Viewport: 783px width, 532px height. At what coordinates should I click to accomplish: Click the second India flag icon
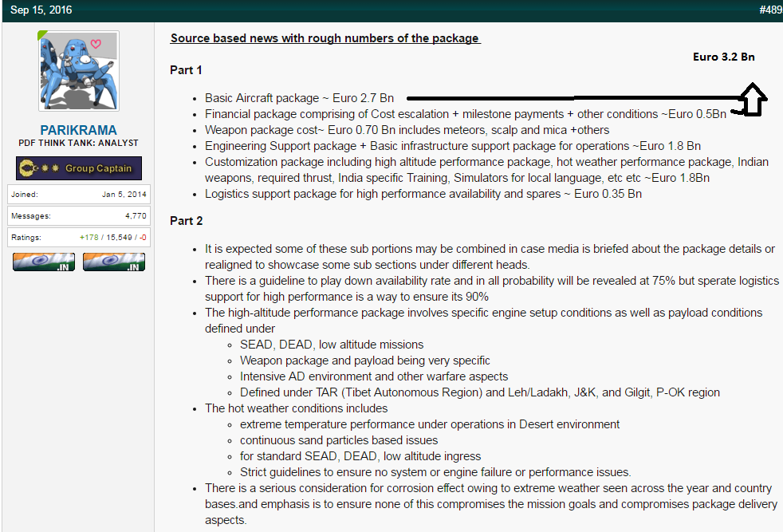[114, 262]
